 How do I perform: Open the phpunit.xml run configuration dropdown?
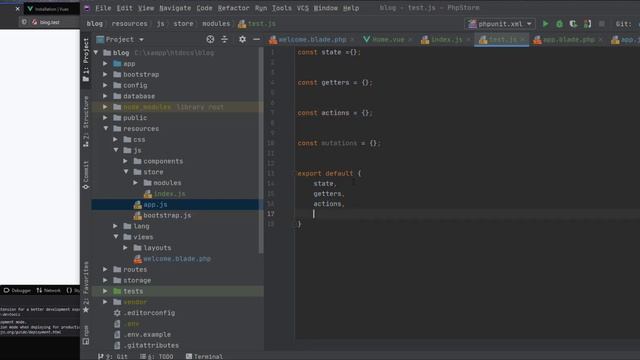[500, 24]
